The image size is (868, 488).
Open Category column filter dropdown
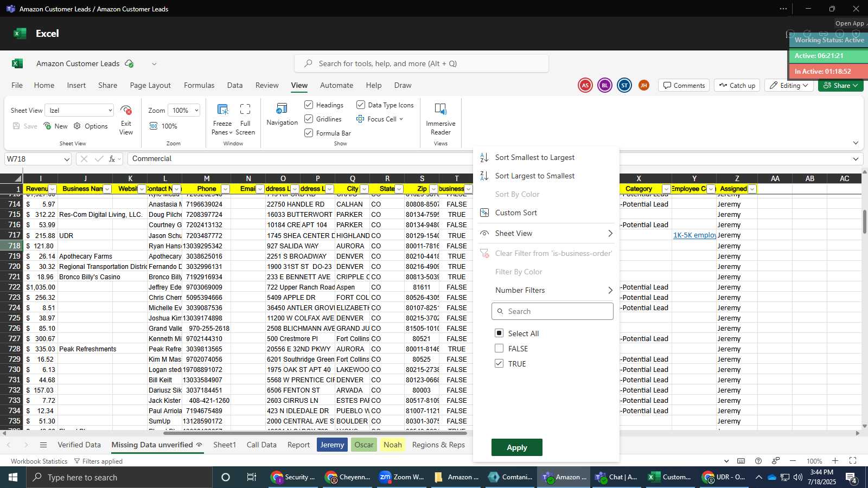click(x=666, y=189)
